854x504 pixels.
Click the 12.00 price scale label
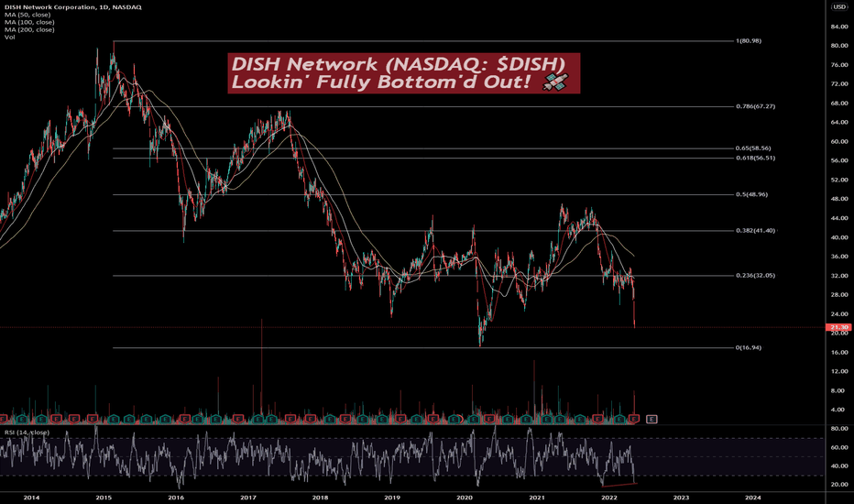pyautogui.click(x=839, y=372)
